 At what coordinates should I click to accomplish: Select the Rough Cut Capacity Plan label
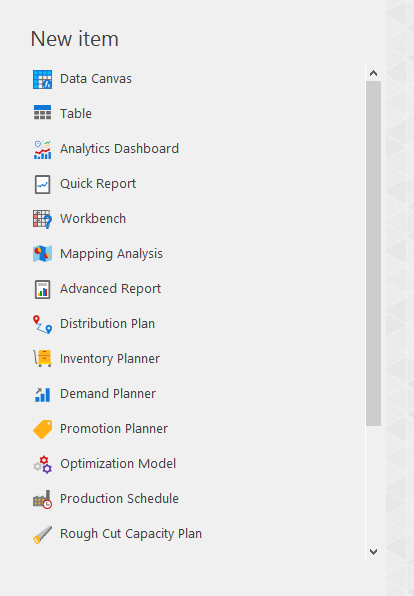pyautogui.click(x=131, y=534)
